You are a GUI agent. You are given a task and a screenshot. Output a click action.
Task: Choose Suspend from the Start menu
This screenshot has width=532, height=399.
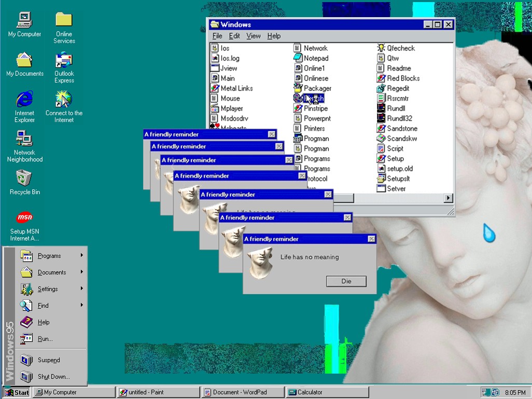(51, 360)
